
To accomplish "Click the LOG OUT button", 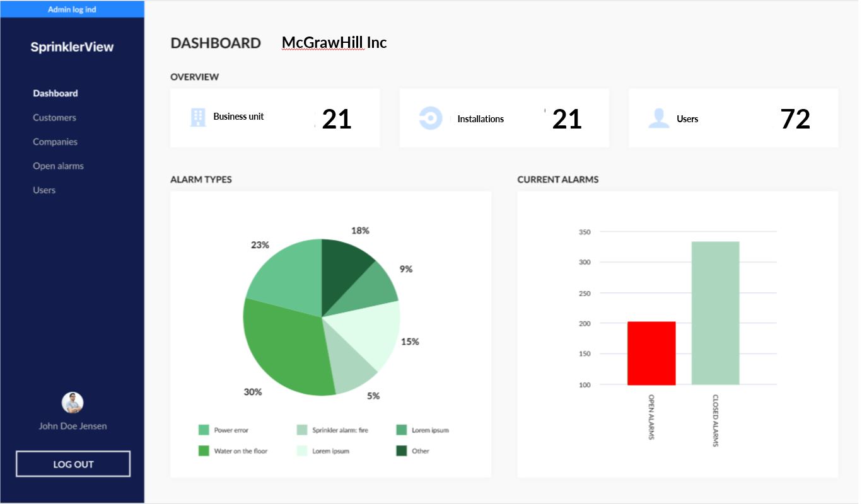I will click(73, 464).
